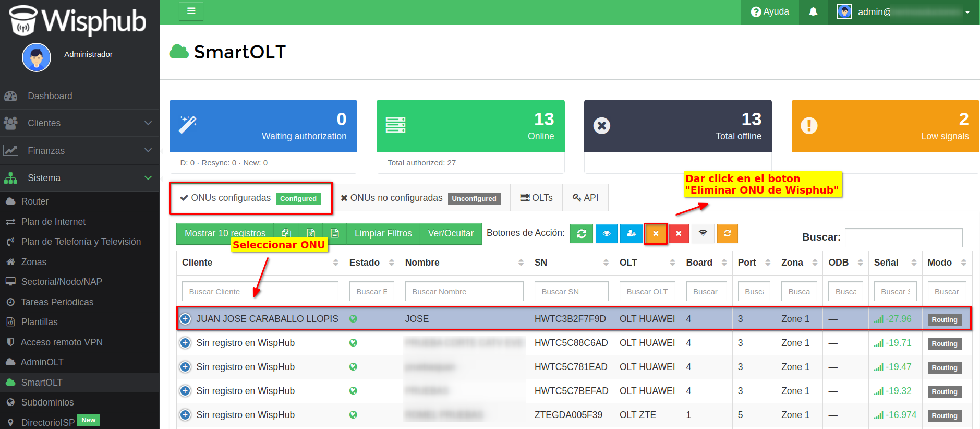Click the red delete X action button
Image resolution: width=980 pixels, height=429 pixels.
click(679, 233)
